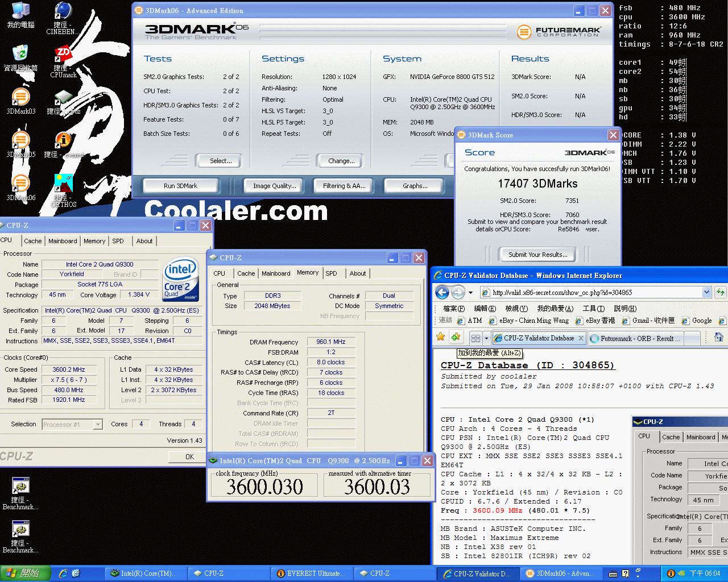Click the IE Home icon
This screenshot has width=728, height=582.
[718, 338]
